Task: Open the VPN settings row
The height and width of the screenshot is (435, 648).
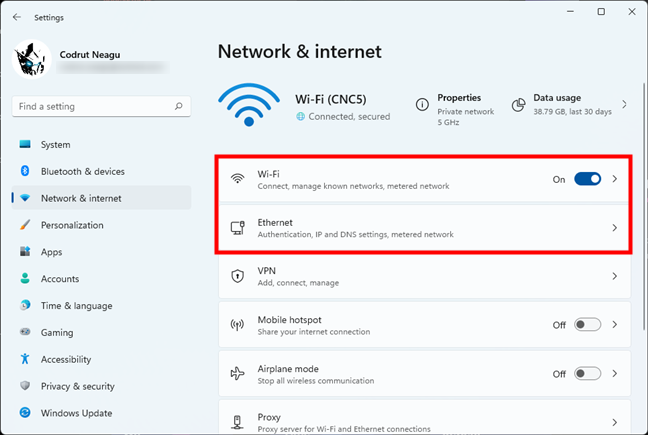Action: [x=424, y=276]
